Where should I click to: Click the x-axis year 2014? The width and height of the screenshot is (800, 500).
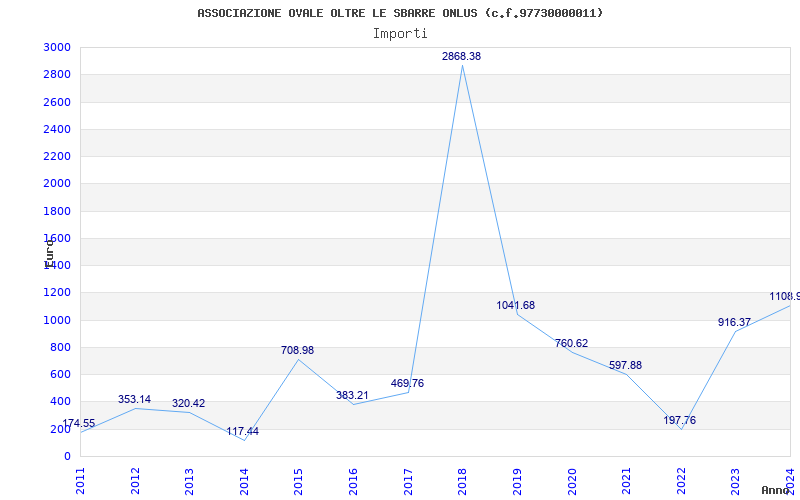pos(244,481)
